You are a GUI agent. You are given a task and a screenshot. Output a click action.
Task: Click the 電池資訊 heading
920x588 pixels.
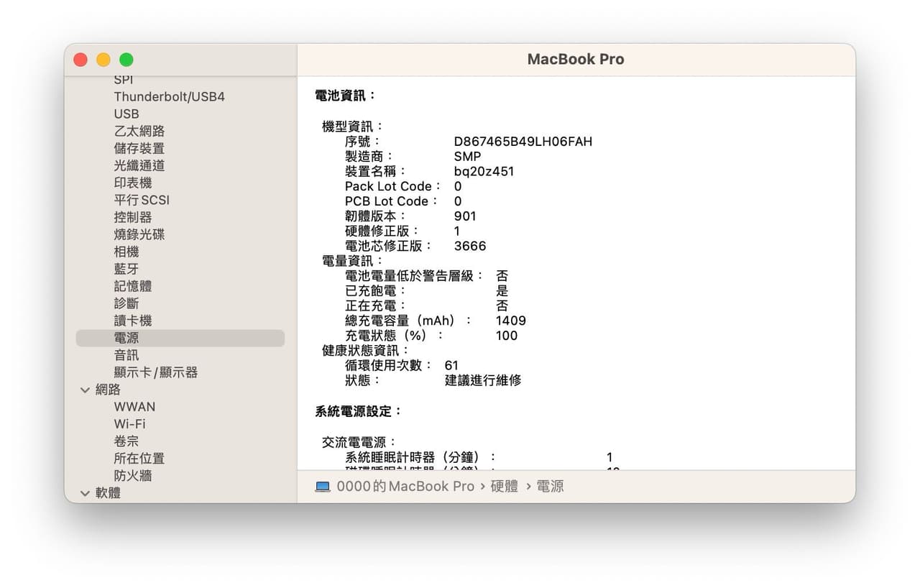[346, 96]
